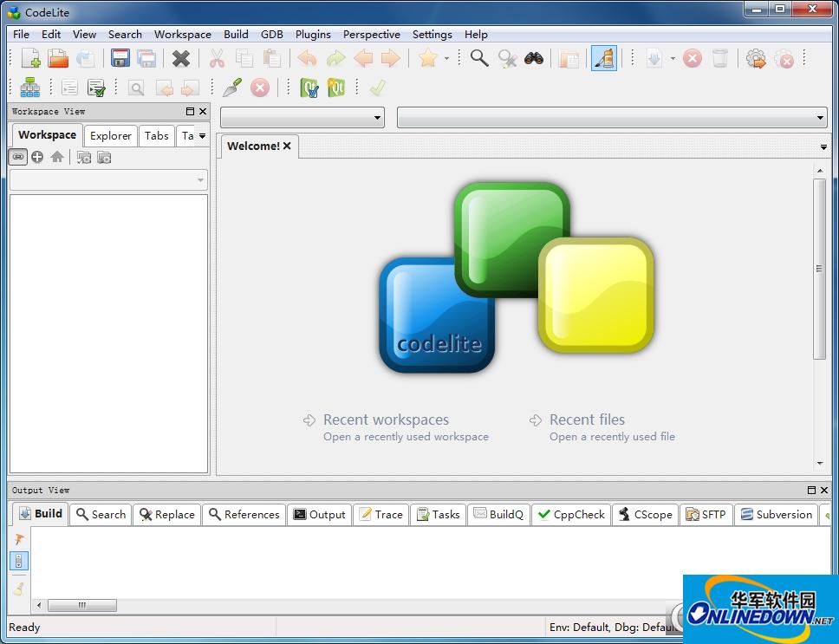Click the Undo arrow icon
The image size is (839, 644).
[x=307, y=58]
